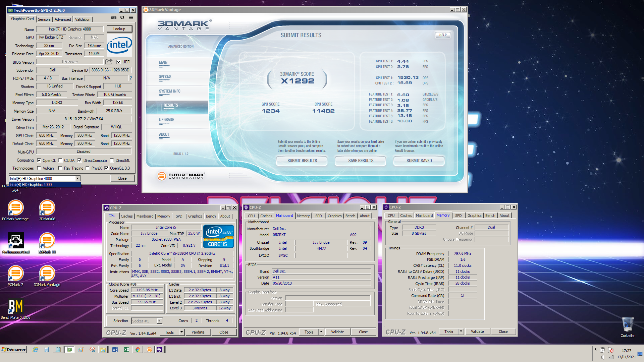644x362 pixels.
Task: Toggle the PhysX checkbox
Action: click(88, 168)
